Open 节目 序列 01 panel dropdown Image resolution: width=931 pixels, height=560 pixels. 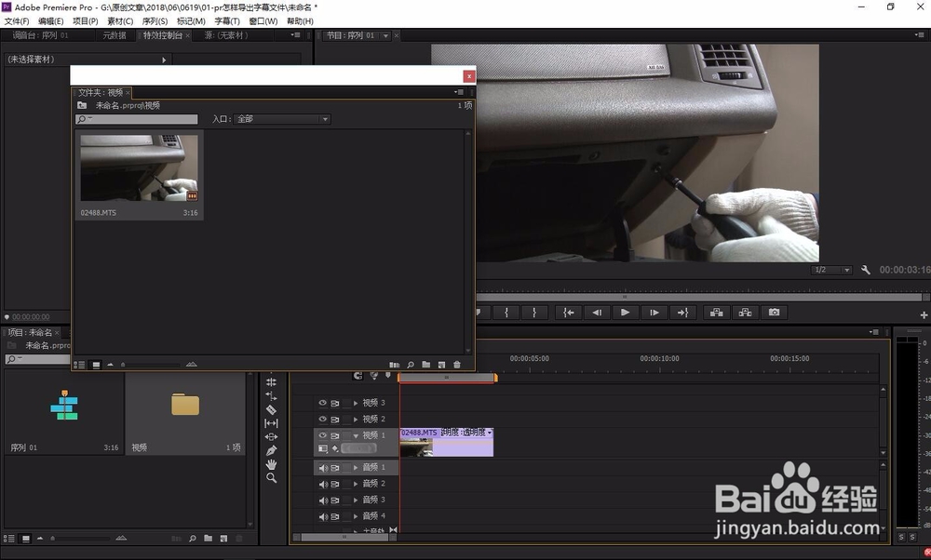tap(385, 35)
